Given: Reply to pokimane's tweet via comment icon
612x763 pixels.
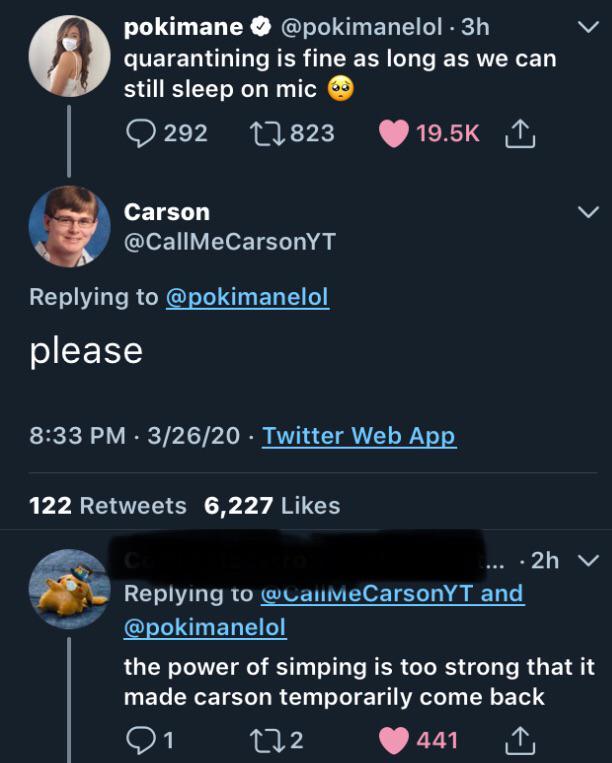Looking at the screenshot, I should coord(140,133).
